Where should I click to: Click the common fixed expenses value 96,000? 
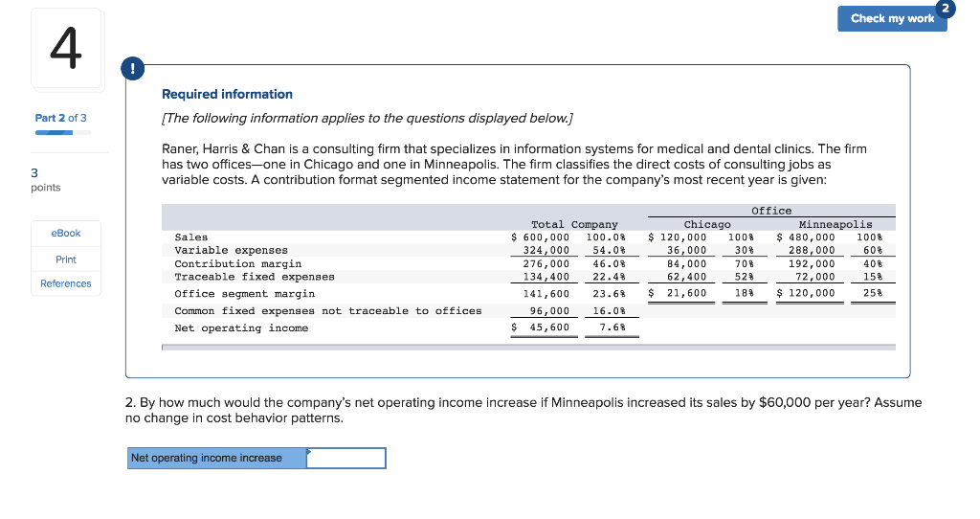pyautogui.click(x=549, y=311)
